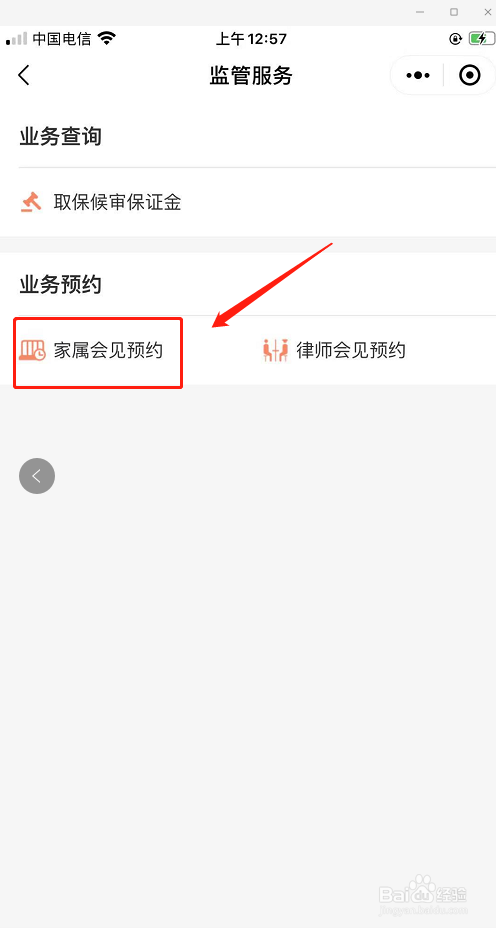Go back using the top-left chevron
The image size is (496, 928).
(24, 75)
